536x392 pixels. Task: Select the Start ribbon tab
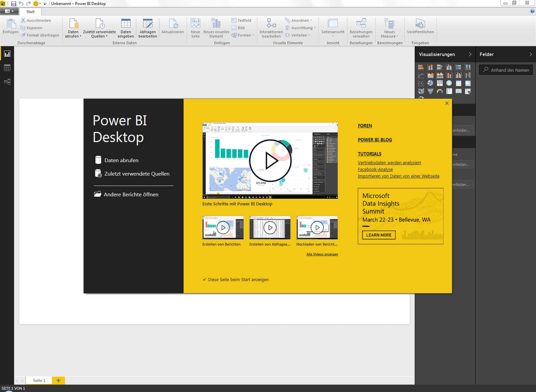click(x=30, y=12)
